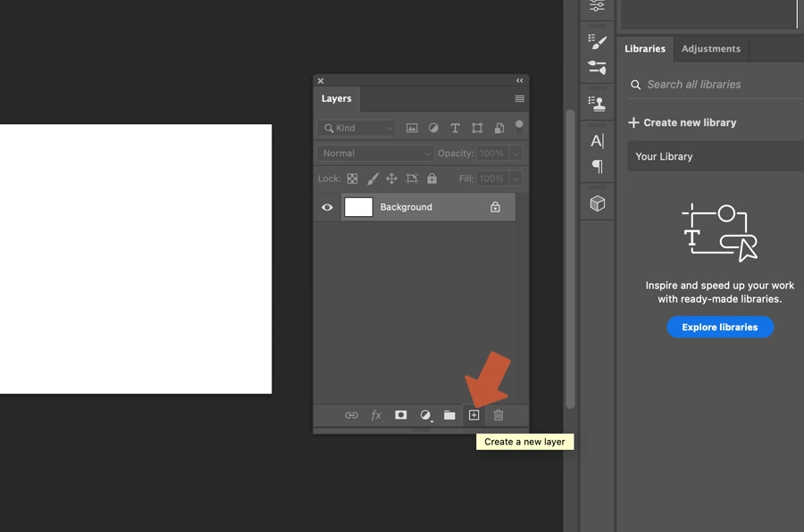Toggle visibility of the Background layer
Screen dimensions: 804x532
click(x=327, y=207)
